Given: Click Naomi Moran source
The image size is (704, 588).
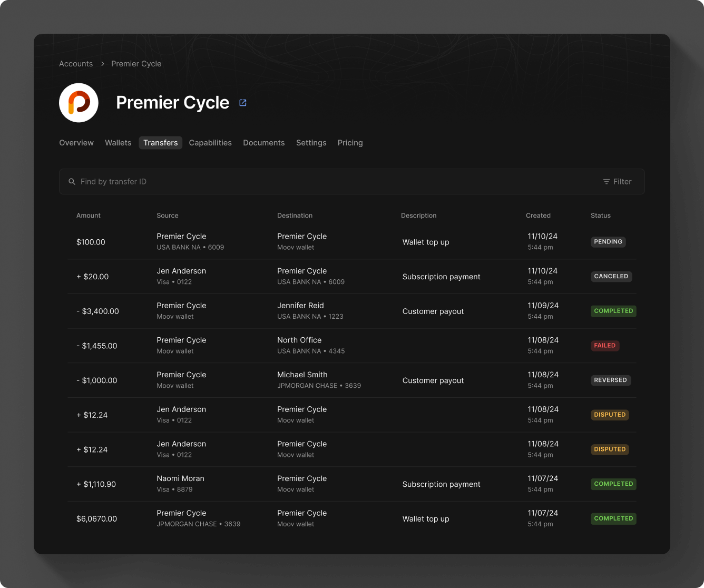Looking at the screenshot, I should (180, 478).
